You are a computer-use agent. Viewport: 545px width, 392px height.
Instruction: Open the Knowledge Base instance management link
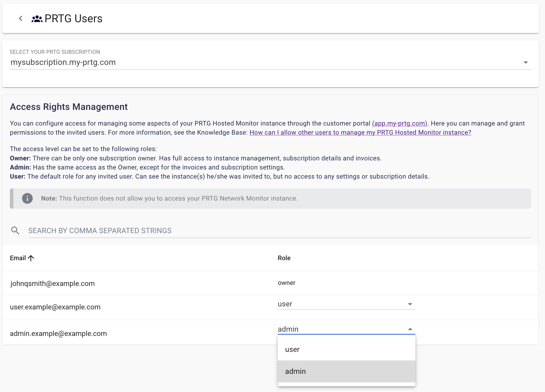[360, 133]
